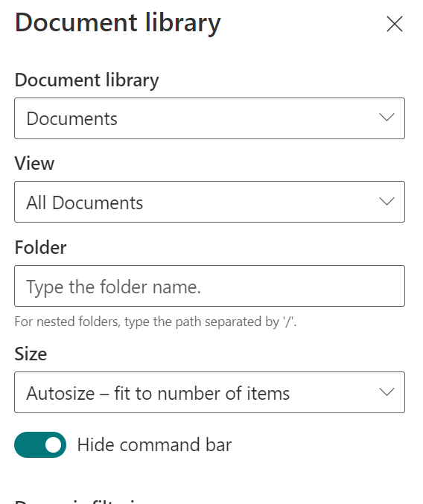Open the View dropdown showing All Documents
Image resolution: width=423 pixels, height=504 pixels.
click(209, 202)
